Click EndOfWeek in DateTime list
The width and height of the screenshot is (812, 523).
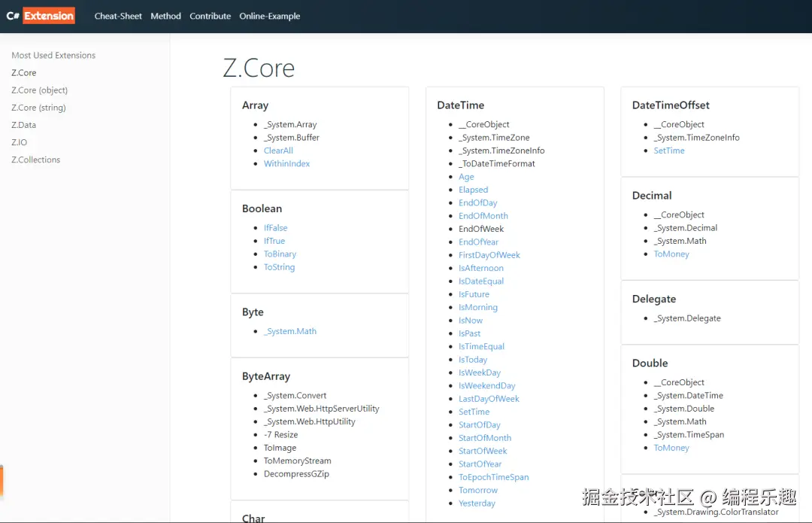481,229
